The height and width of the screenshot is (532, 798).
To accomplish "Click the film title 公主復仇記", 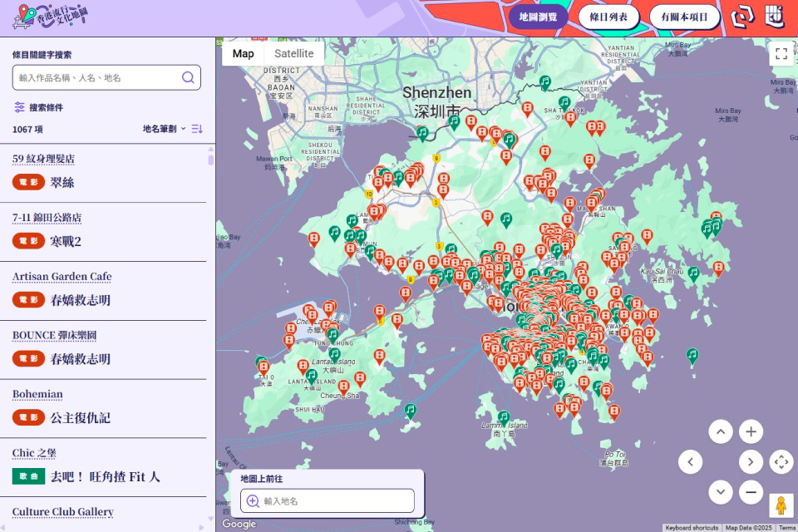I will [81, 418].
